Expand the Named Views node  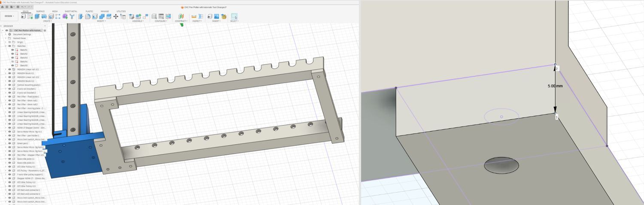[x=6, y=38]
